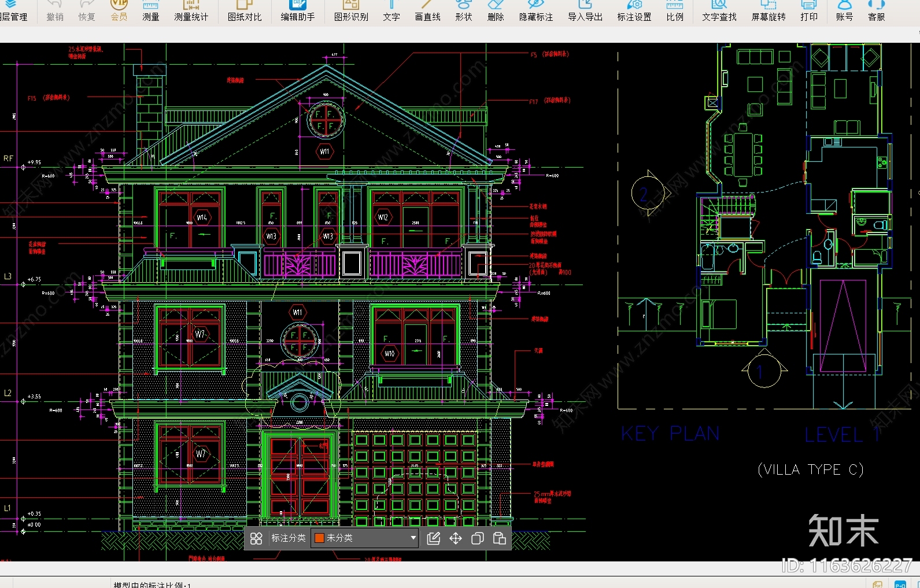
Task: Toggle 隐藏标注 hide annotations
Action: coord(536,12)
